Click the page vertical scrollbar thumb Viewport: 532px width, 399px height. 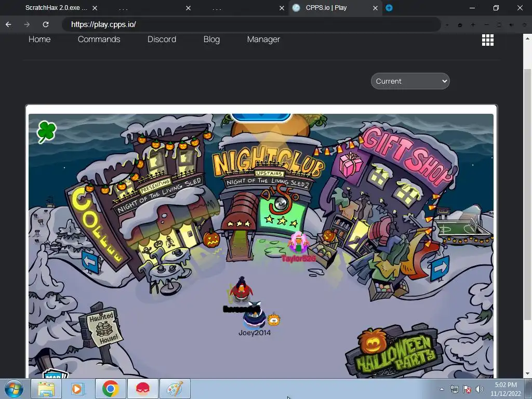point(527,193)
